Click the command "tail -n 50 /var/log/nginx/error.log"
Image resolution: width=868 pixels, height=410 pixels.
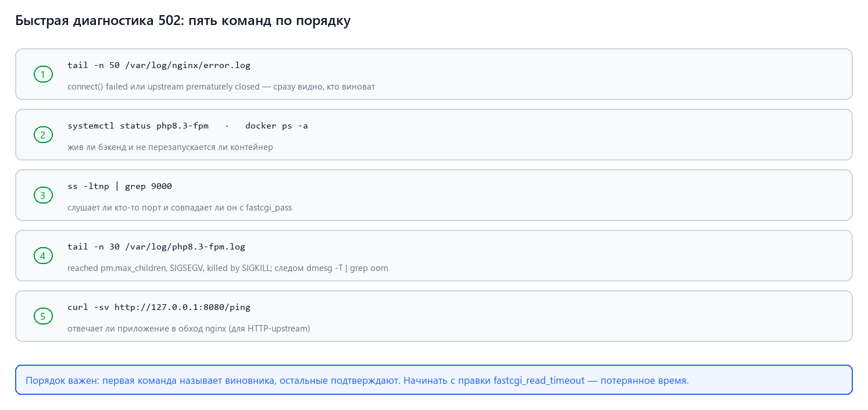coord(159,65)
